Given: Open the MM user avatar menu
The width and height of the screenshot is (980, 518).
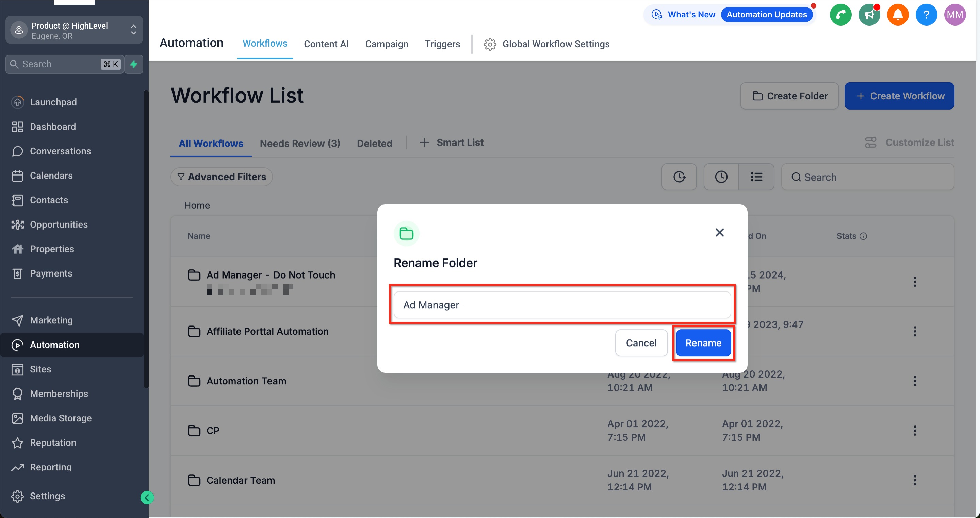Looking at the screenshot, I should pos(954,15).
